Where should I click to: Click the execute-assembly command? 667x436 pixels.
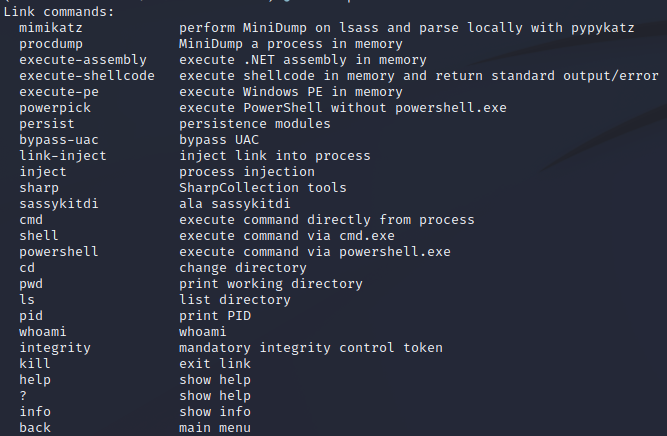coord(83,60)
